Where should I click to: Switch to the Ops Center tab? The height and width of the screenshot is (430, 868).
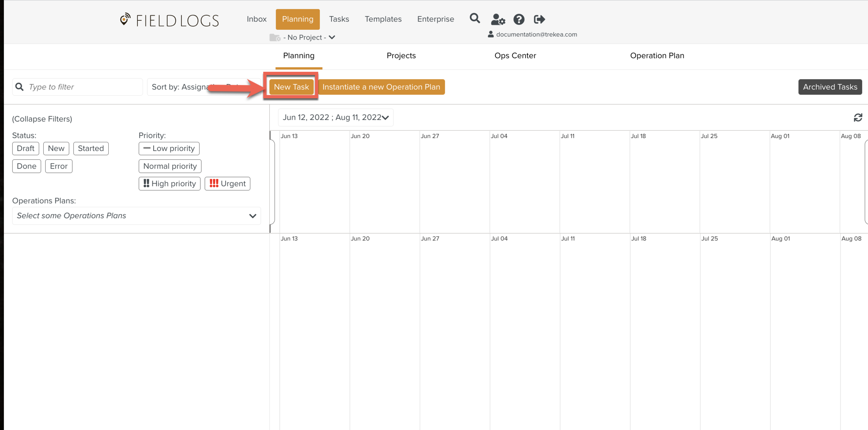pyautogui.click(x=515, y=56)
